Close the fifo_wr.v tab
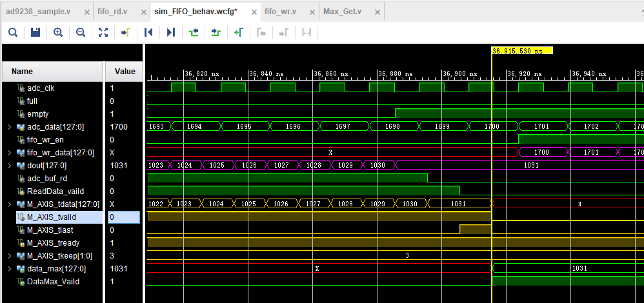Image resolution: width=644 pixels, height=303 pixels. click(x=312, y=12)
